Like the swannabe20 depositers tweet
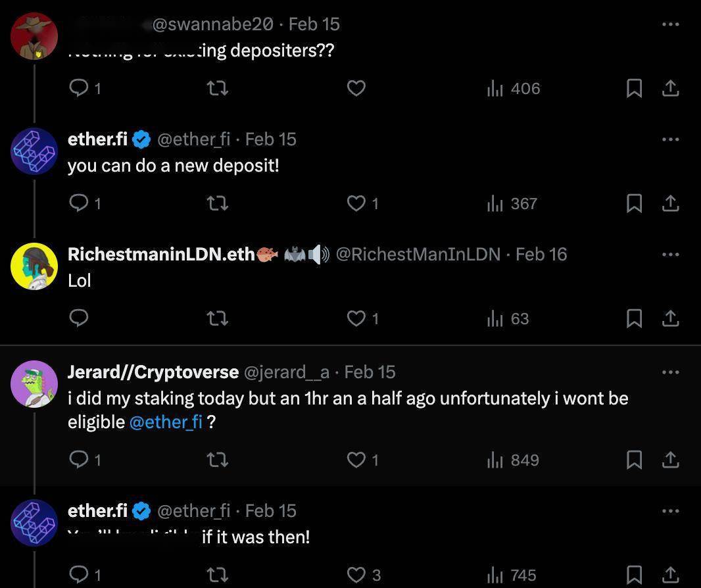701x588 pixels. [356, 88]
